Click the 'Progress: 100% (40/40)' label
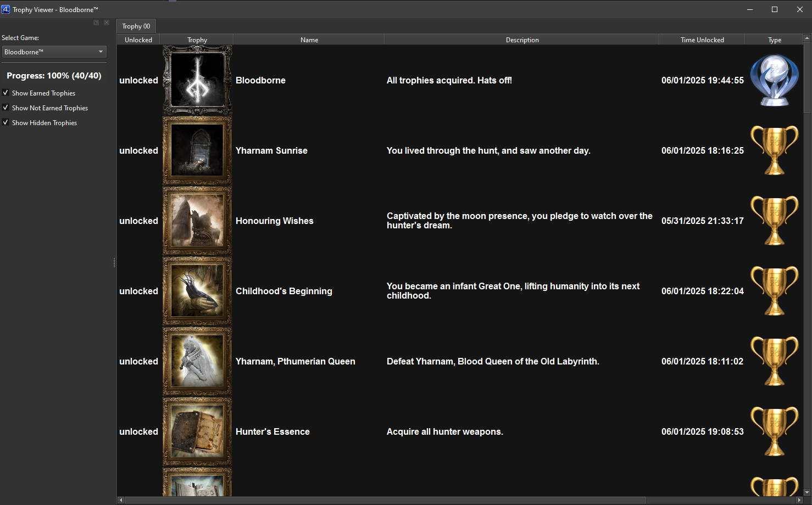812x505 pixels. 54,76
